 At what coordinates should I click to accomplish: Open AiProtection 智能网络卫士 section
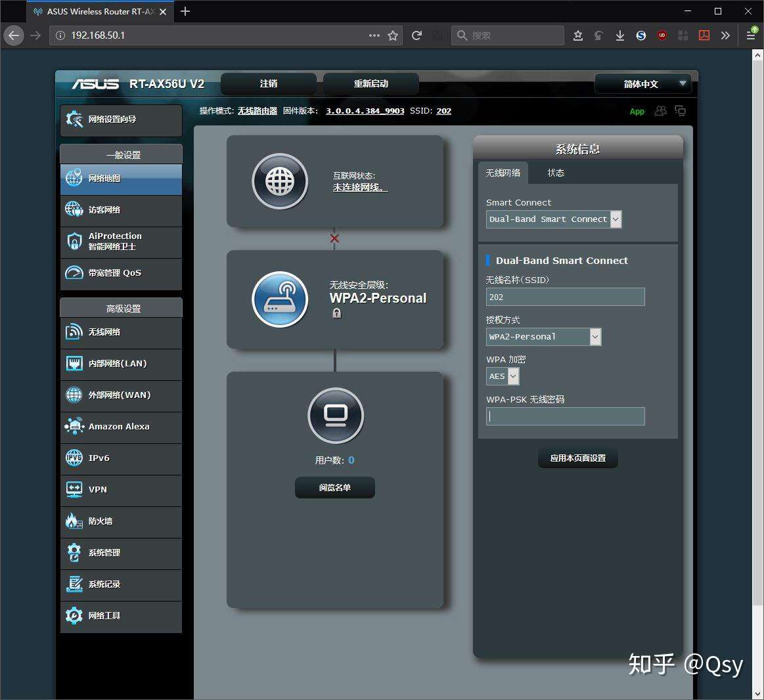coord(121,242)
